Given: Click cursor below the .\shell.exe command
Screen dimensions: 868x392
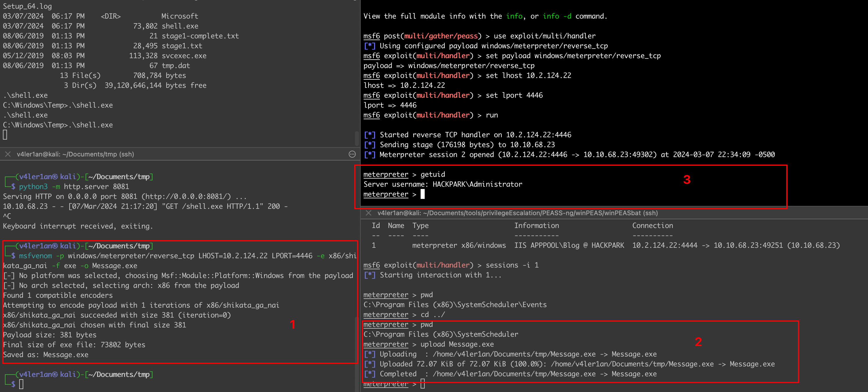Looking at the screenshot, I should [x=5, y=135].
